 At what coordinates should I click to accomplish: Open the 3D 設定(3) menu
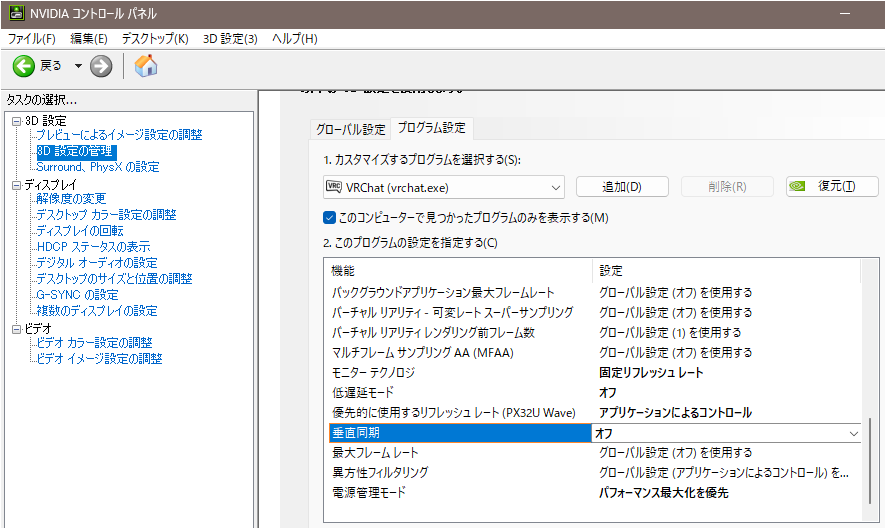coord(230,38)
